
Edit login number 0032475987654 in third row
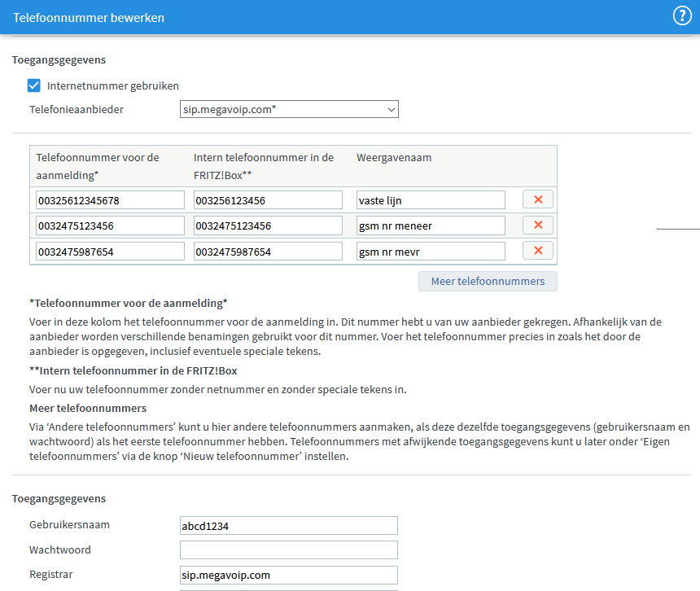point(110,252)
